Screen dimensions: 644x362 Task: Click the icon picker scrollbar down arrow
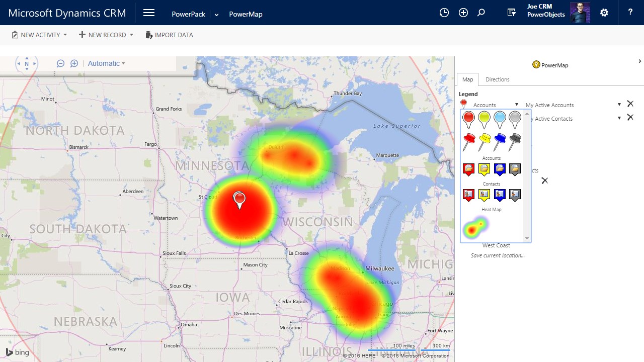(527, 238)
